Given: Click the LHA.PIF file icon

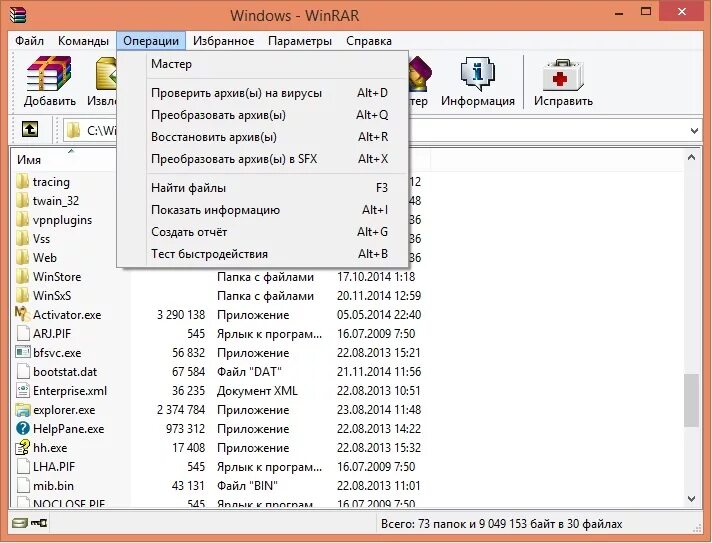Looking at the screenshot, I should [x=23, y=467].
